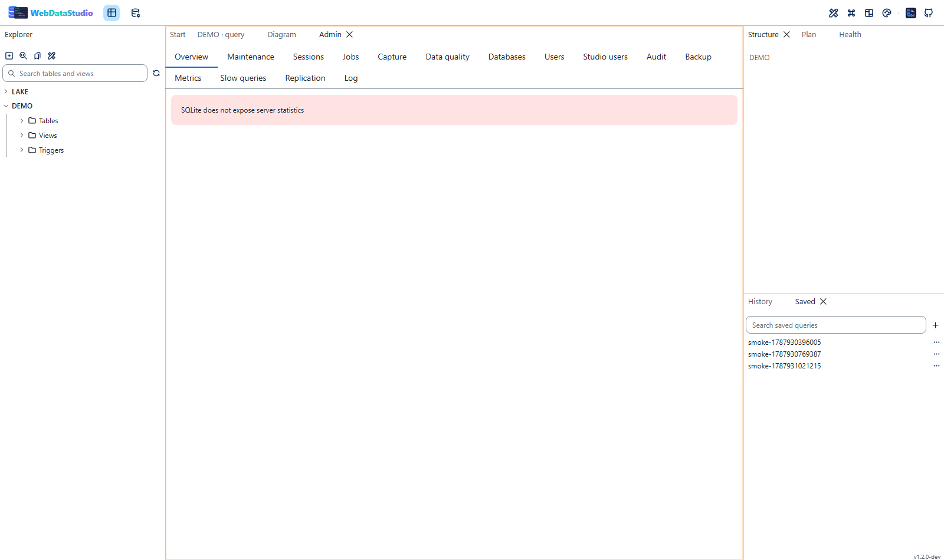
Task: Click the bookmarks icon in Explorer
Action: (37, 56)
